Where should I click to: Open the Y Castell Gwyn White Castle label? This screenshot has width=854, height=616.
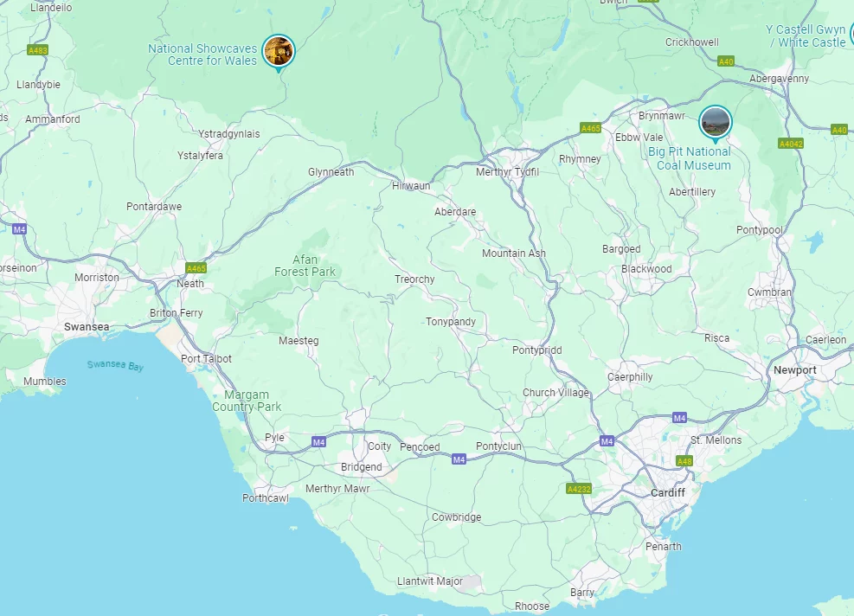click(806, 36)
